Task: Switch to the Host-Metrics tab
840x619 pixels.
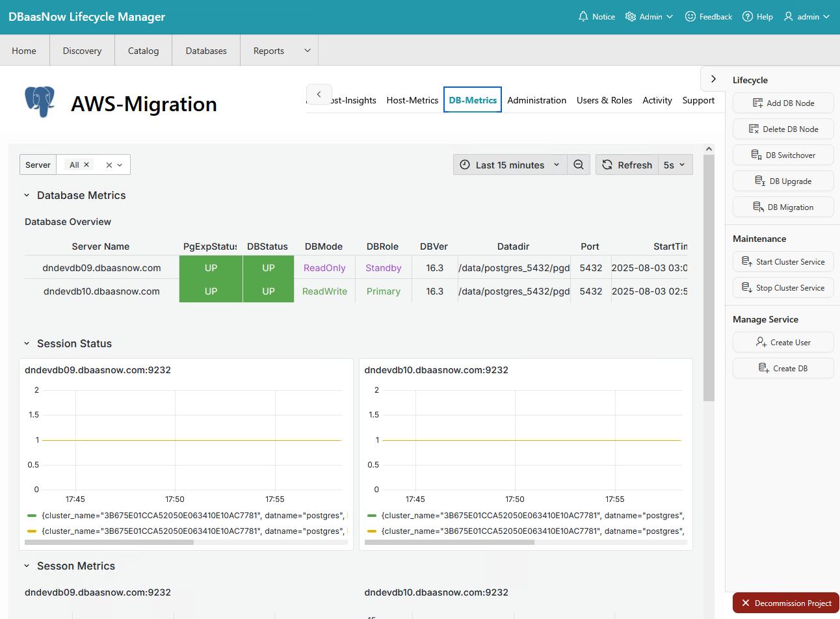Action: [x=412, y=100]
